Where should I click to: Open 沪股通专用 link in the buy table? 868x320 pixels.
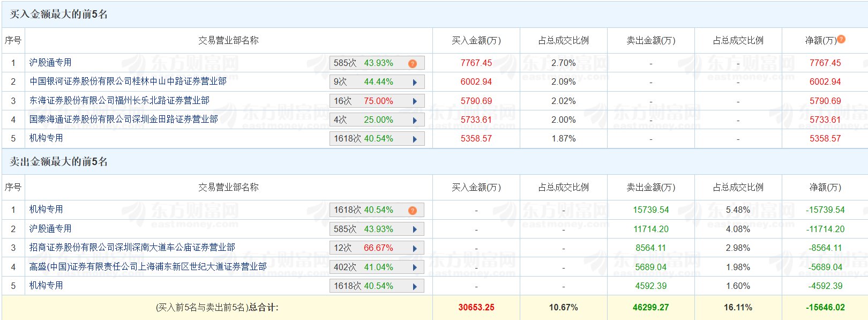[x=50, y=63]
